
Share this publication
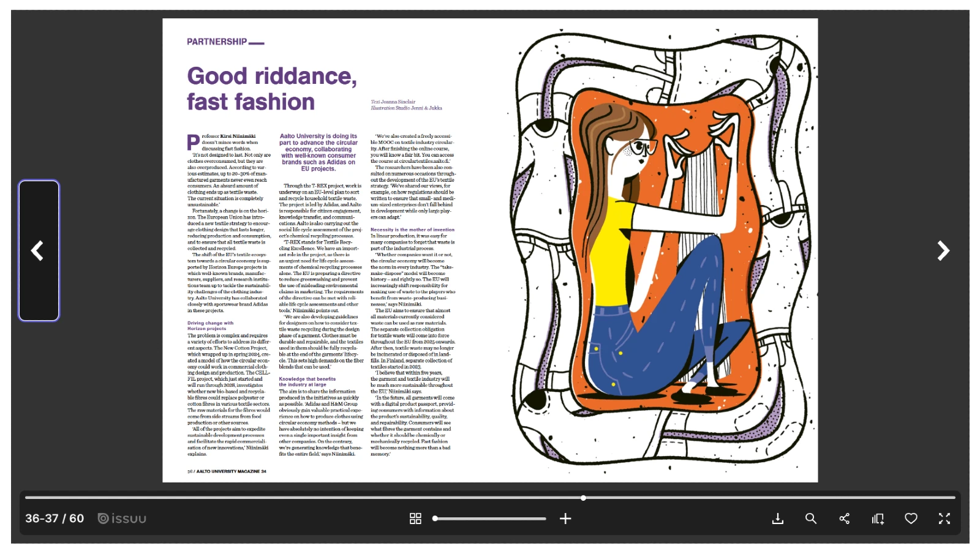(x=844, y=519)
